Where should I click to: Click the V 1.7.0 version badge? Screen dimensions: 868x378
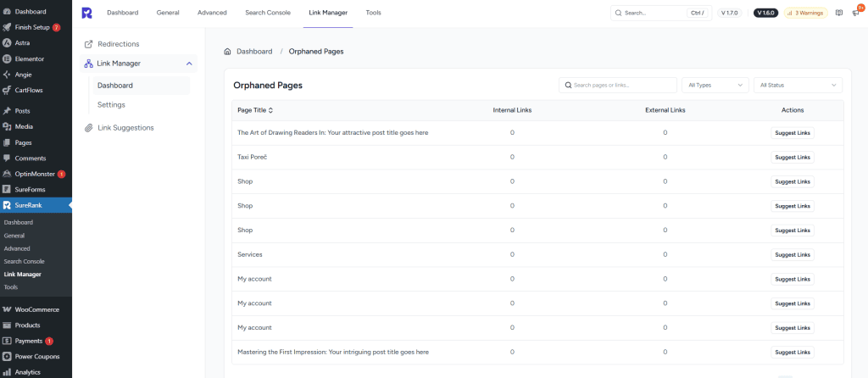(x=730, y=13)
